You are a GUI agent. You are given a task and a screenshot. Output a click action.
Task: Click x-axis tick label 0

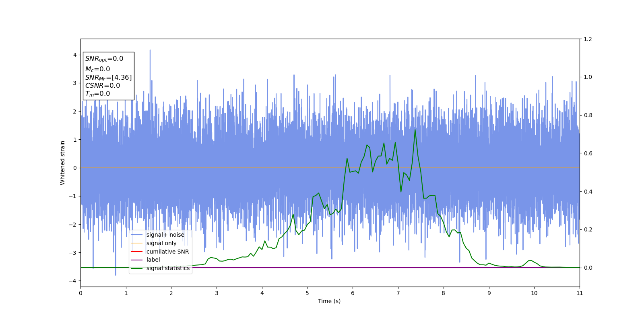click(x=80, y=293)
